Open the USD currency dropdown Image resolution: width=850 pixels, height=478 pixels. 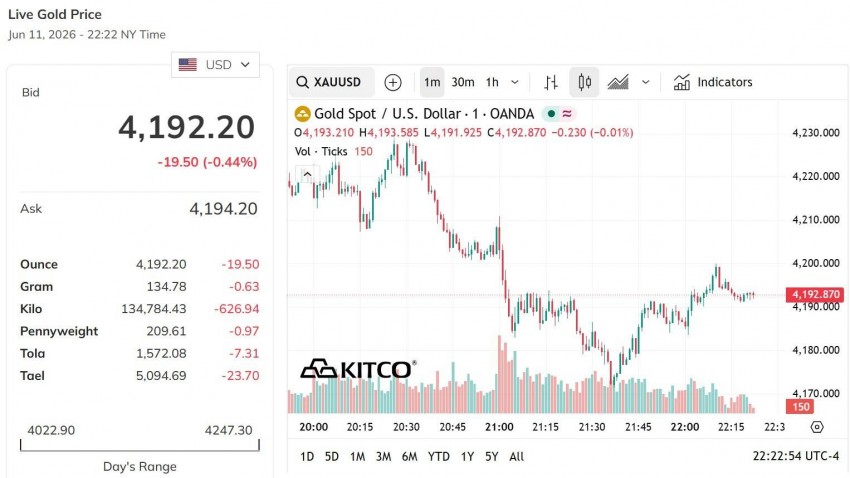215,65
